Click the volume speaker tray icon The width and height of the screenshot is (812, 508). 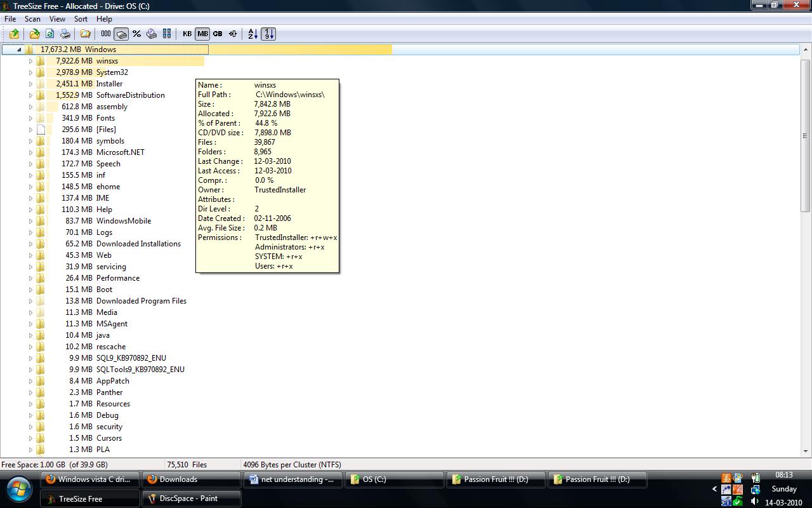(755, 501)
